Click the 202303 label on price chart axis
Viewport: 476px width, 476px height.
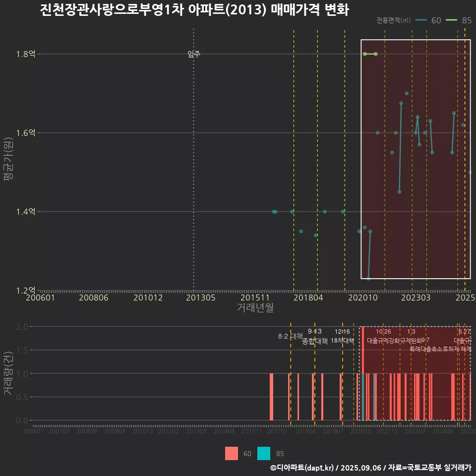coord(416,297)
